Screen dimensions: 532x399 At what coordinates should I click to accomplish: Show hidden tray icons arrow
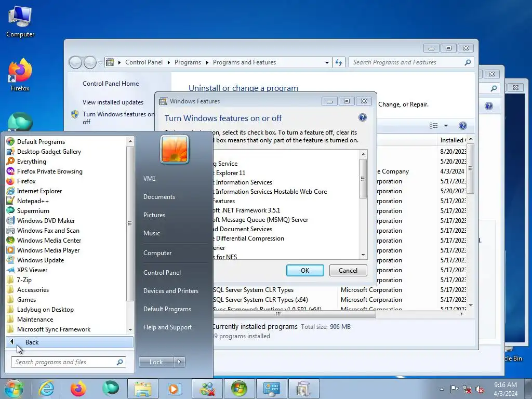tap(442, 389)
